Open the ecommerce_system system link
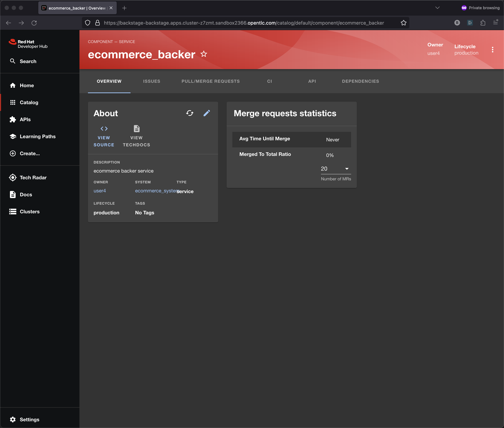Image resolution: width=504 pixels, height=428 pixels. 157,191
